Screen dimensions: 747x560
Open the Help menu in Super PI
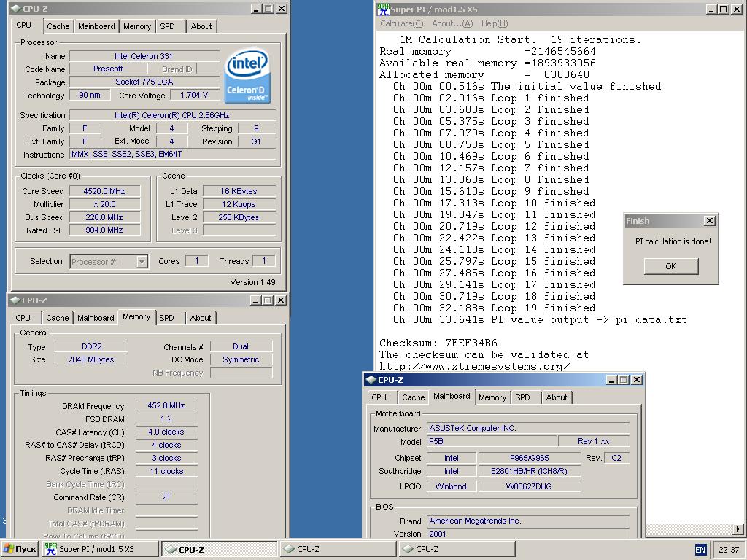(495, 23)
